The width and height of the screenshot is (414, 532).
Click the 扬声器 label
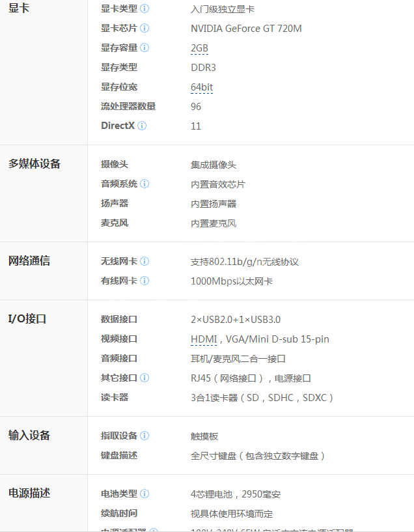pyautogui.click(x=115, y=203)
